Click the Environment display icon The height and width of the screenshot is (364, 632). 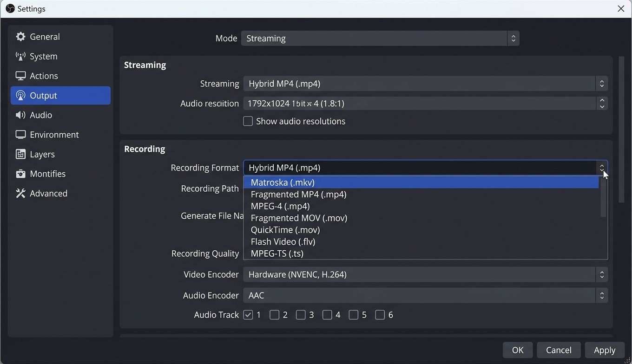[x=20, y=135]
